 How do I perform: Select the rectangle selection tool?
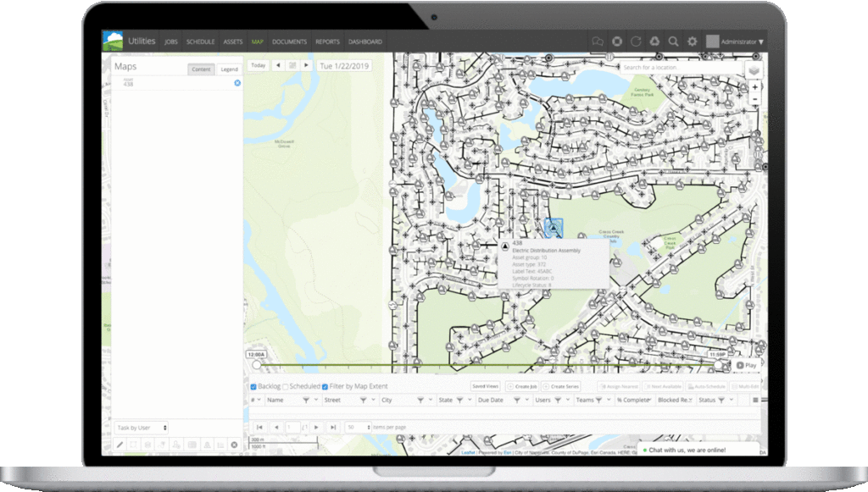pos(133,445)
